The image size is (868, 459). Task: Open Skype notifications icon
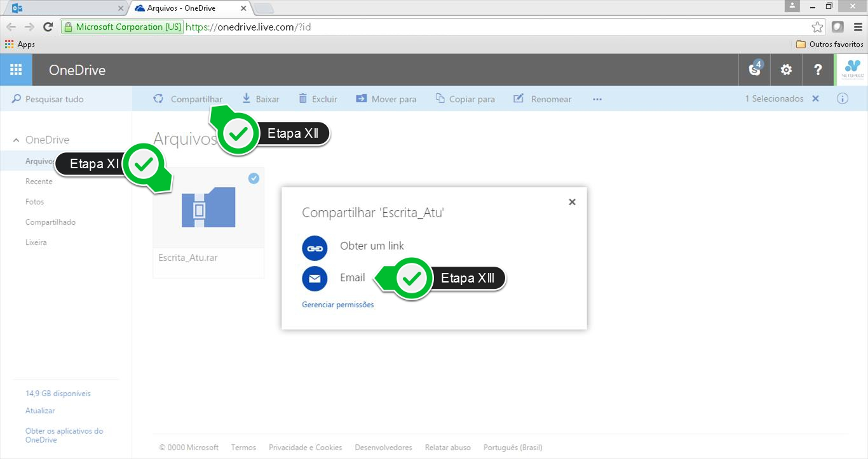coord(755,70)
